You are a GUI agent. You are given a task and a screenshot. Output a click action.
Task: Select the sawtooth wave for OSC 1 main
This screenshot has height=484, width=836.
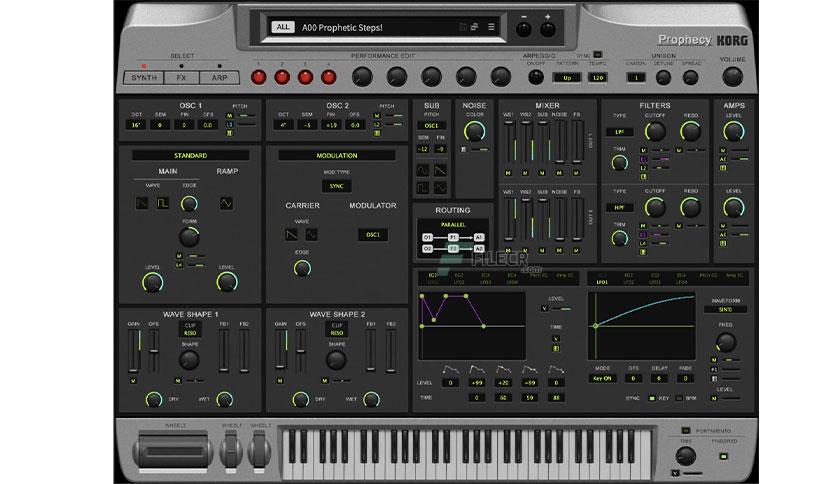click(x=142, y=203)
